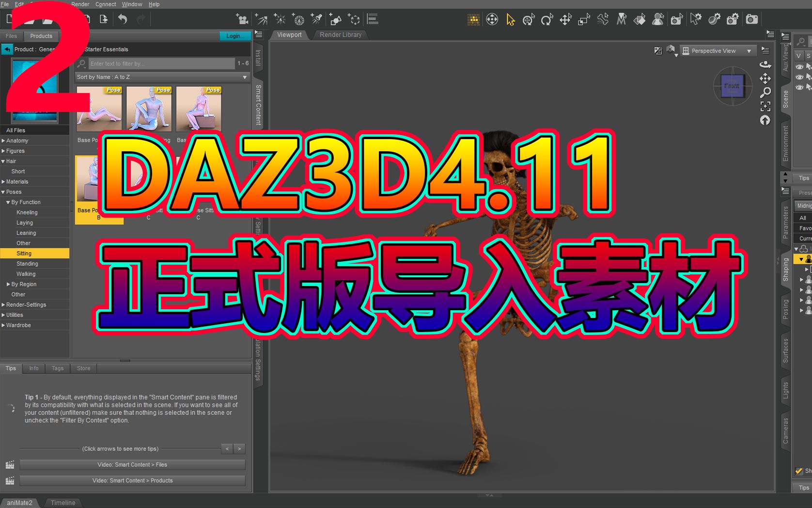The width and height of the screenshot is (812, 508).
Task: Expand the Render-Settings category
Action: pyautogui.click(x=3, y=305)
